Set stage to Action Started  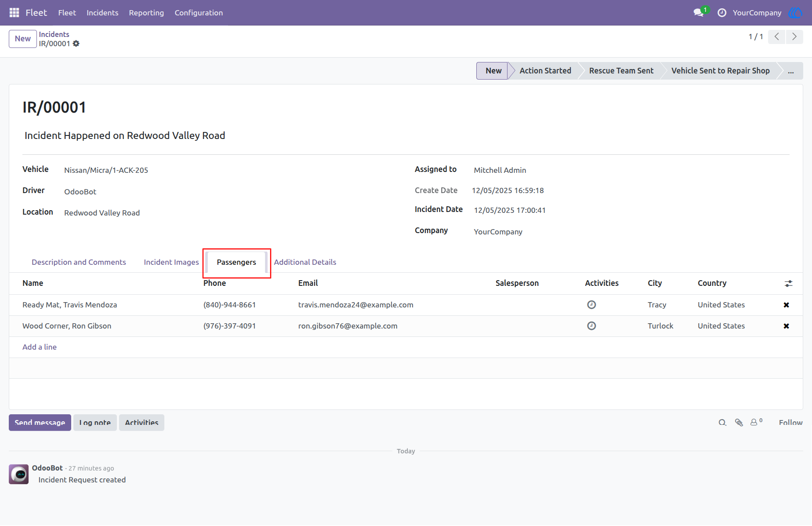[545, 71]
